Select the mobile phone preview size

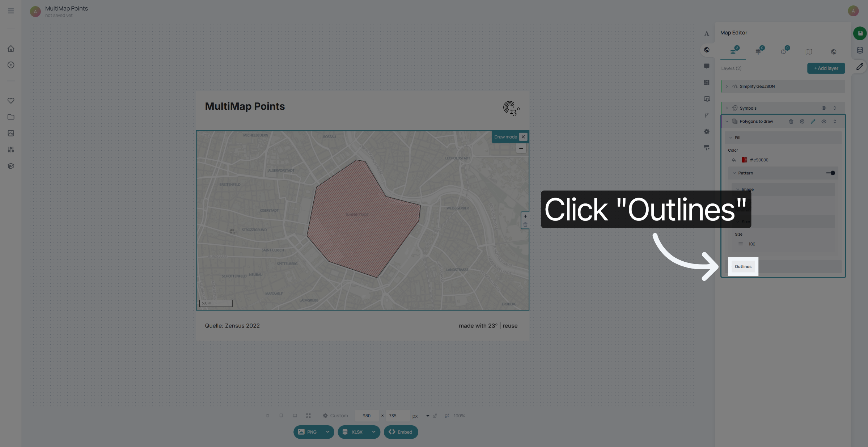267,416
